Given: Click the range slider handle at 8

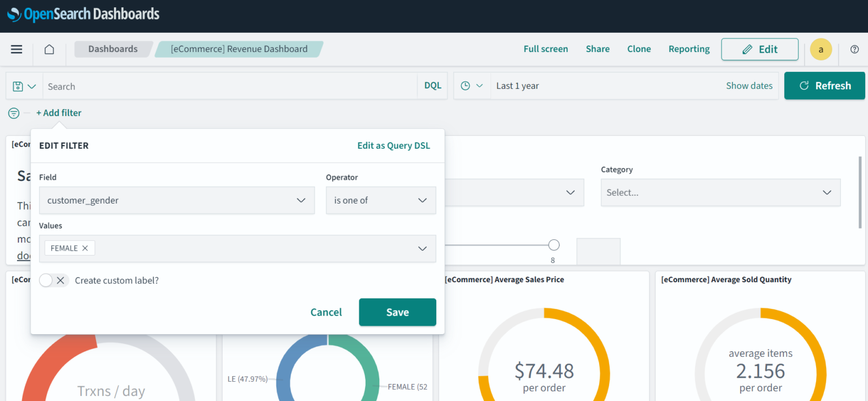Looking at the screenshot, I should tap(554, 245).
